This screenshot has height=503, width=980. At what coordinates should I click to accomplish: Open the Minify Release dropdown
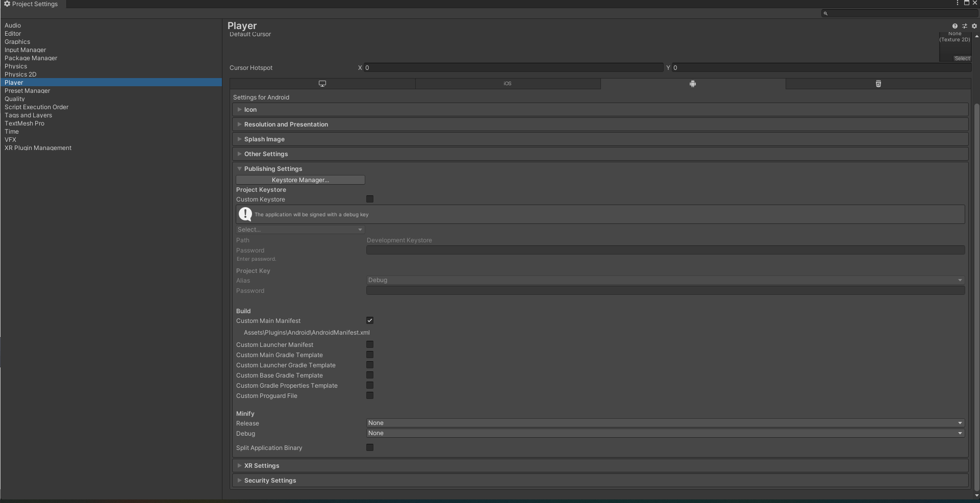pos(665,423)
